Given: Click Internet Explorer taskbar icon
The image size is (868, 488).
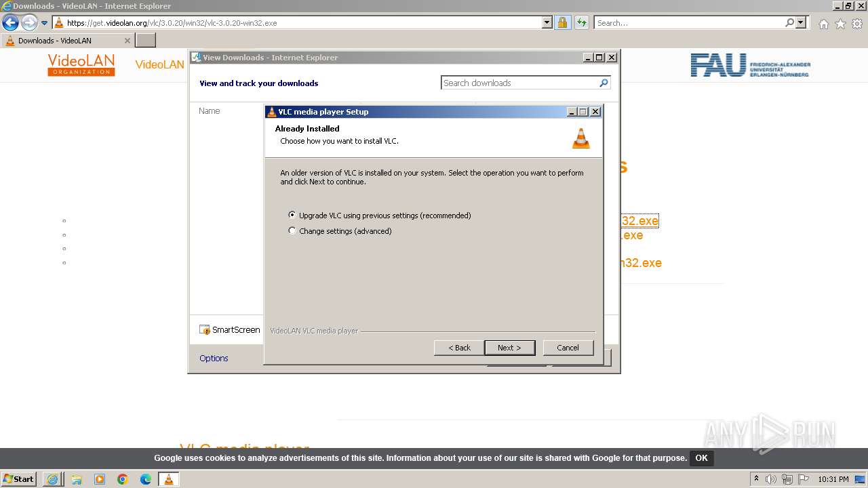Looking at the screenshot, I should pos(52,479).
